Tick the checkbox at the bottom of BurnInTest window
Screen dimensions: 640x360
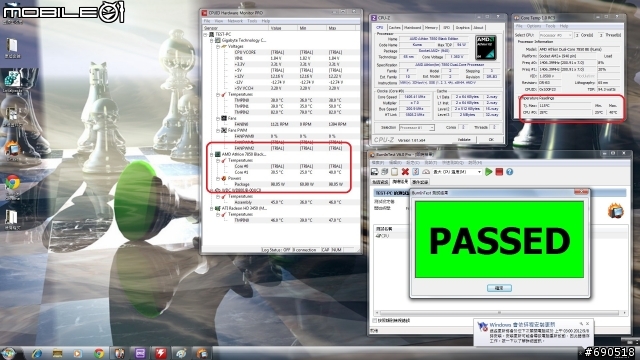(x=374, y=321)
